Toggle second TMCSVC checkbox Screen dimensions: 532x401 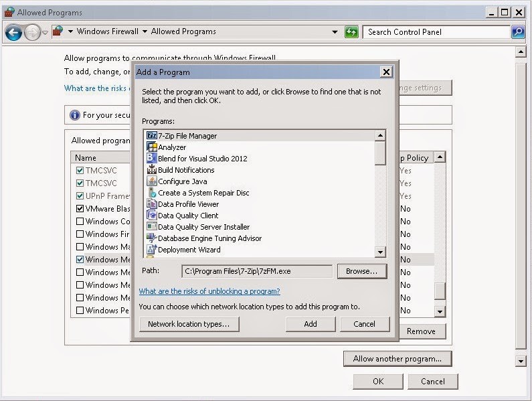click(x=80, y=183)
